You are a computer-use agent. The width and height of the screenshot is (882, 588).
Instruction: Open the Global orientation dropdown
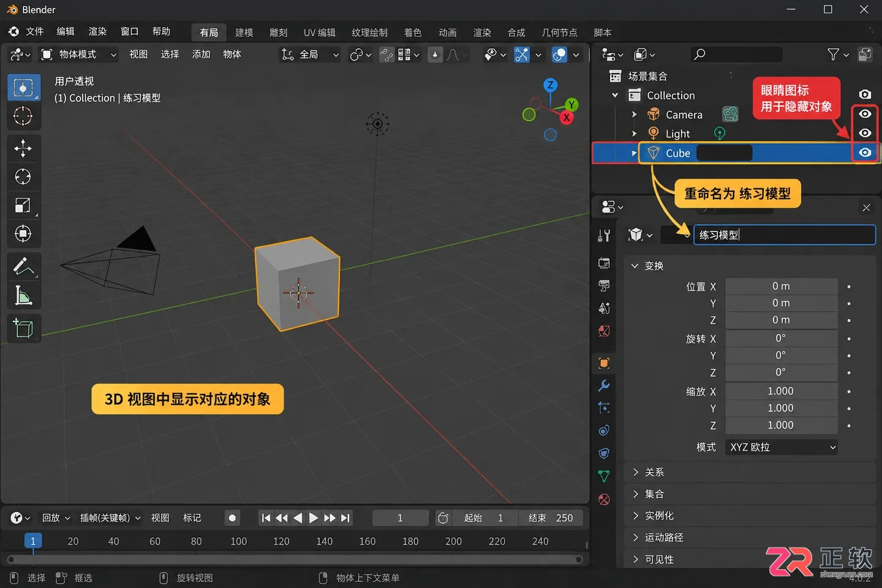point(309,55)
